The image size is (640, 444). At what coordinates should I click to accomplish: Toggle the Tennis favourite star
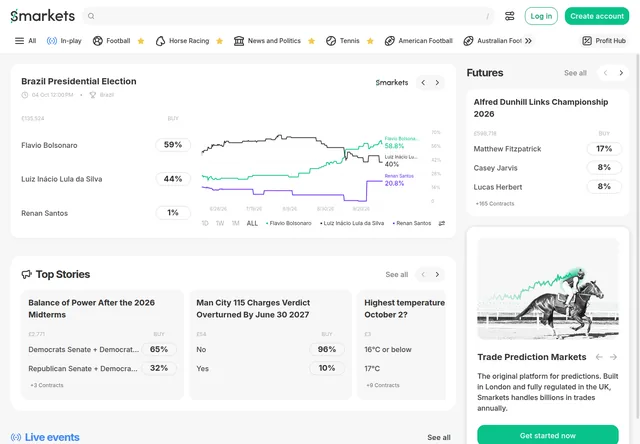[370, 41]
